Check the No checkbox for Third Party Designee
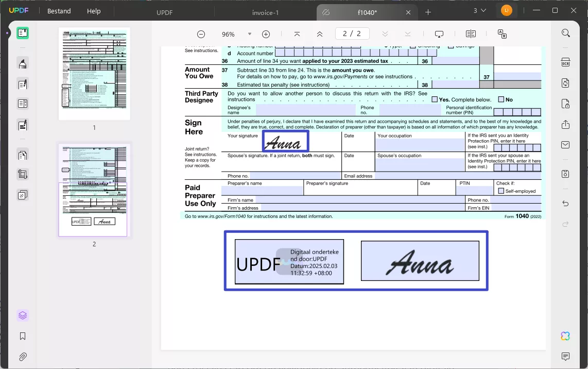 coord(501,99)
